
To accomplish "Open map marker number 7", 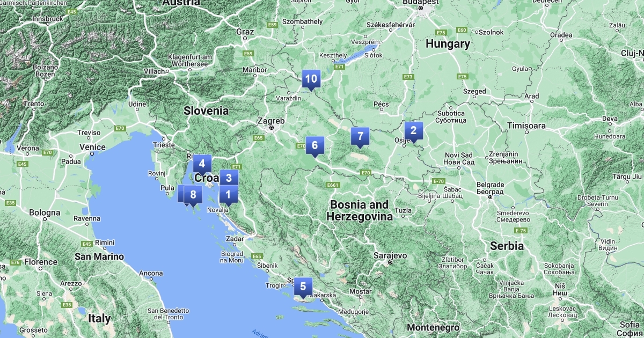I will tap(360, 136).
